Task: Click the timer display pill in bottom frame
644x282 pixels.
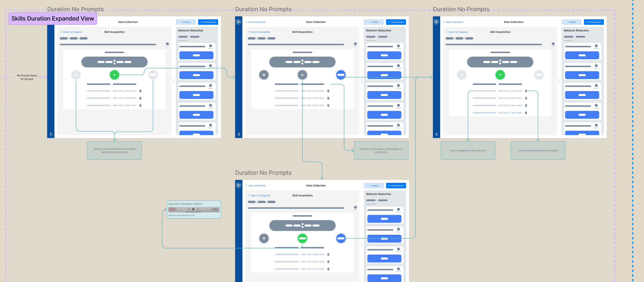Action: [x=302, y=225]
